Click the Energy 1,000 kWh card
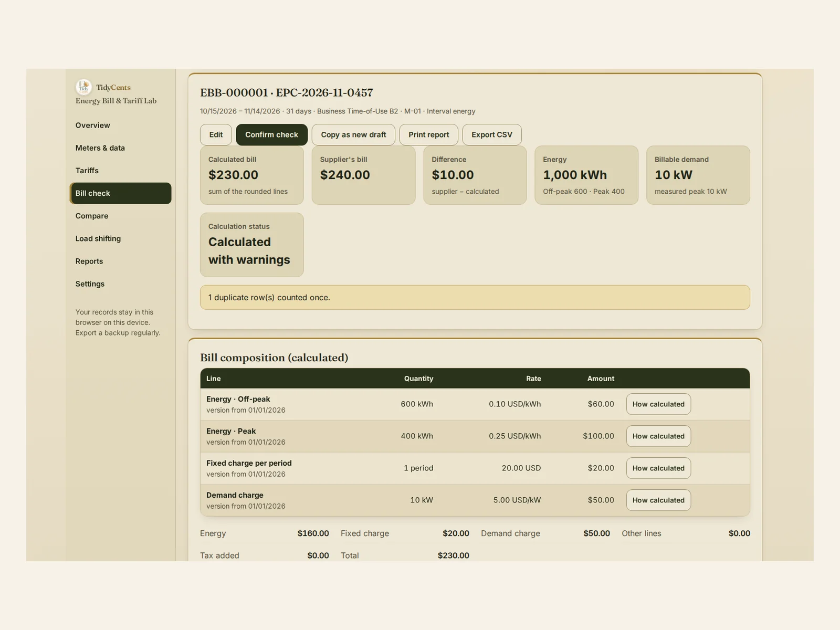840x630 pixels. [586, 175]
